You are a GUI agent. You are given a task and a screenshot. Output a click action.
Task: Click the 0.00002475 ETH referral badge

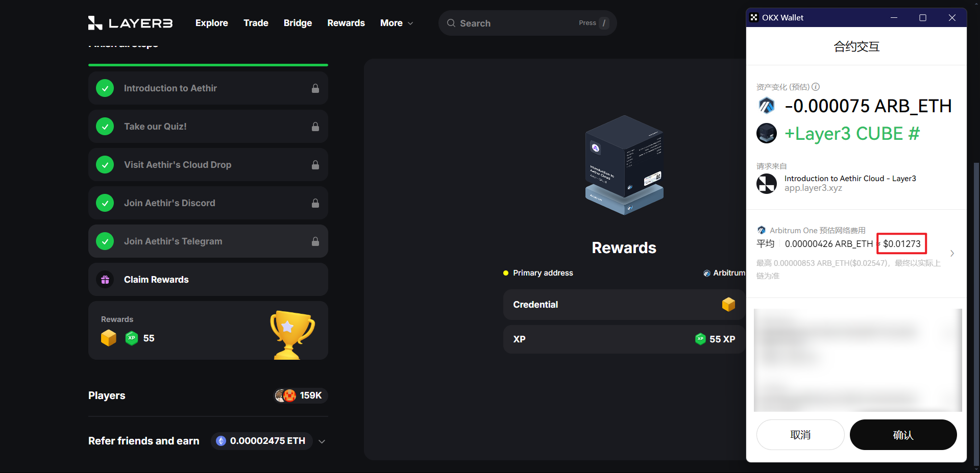click(262, 441)
